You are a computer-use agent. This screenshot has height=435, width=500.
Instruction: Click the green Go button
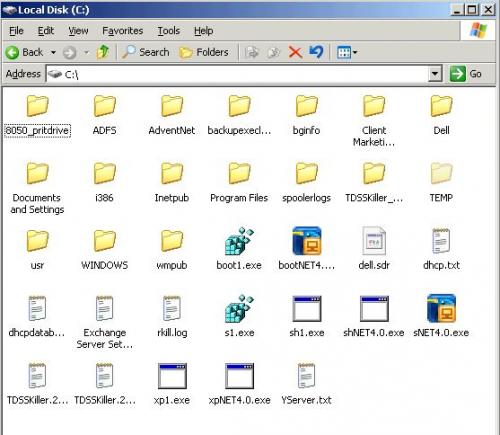tap(466, 74)
